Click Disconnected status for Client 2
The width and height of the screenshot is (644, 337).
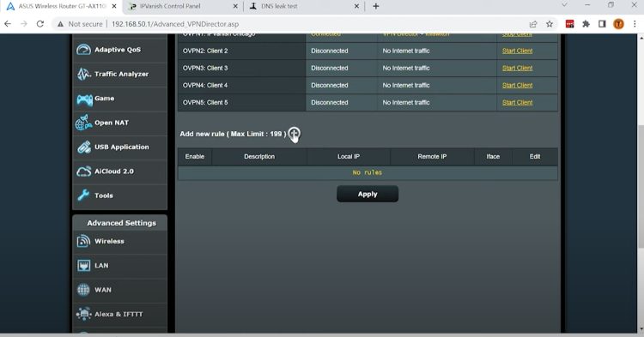330,51
